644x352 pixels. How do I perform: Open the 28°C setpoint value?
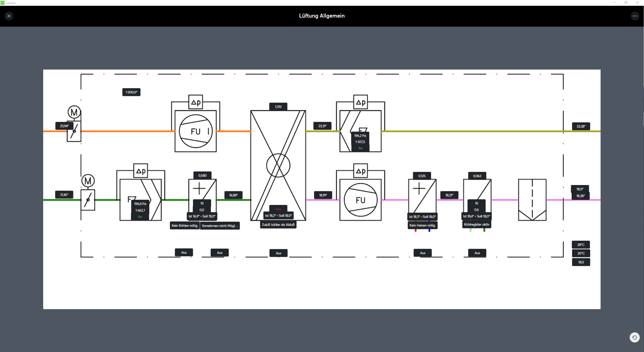tap(581, 245)
